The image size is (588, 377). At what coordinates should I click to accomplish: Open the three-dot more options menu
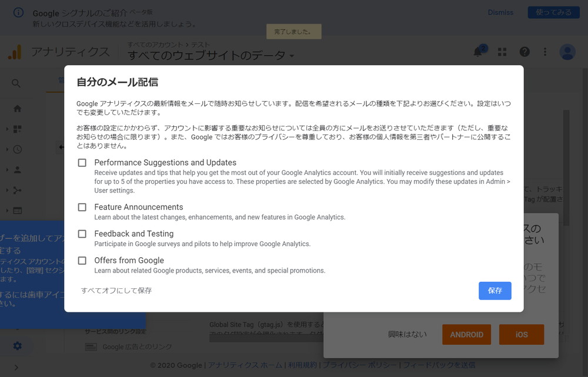(x=545, y=52)
